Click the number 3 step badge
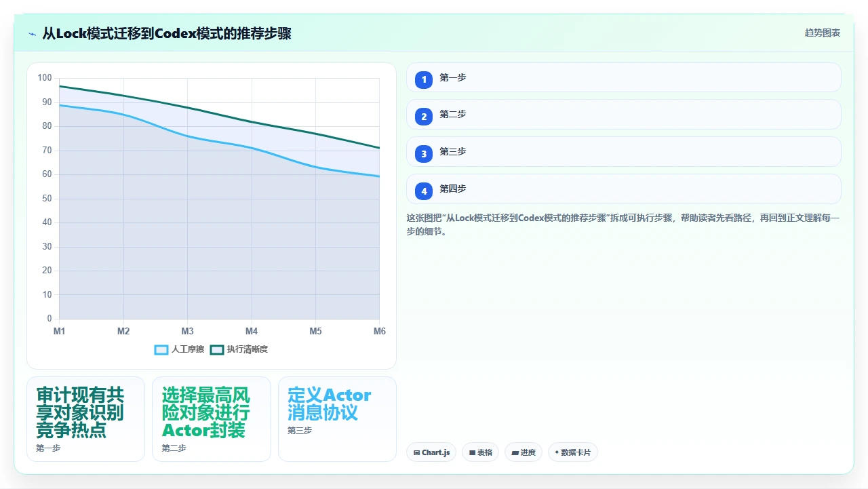 coord(424,154)
